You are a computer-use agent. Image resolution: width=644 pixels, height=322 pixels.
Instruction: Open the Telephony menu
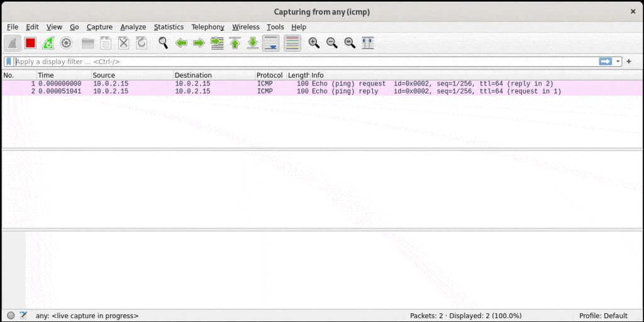(208, 26)
